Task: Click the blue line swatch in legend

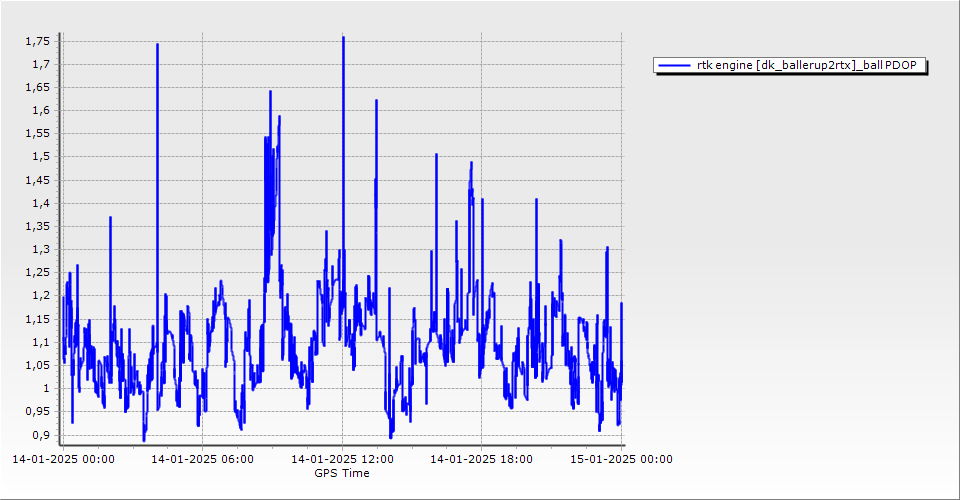Action: pos(673,65)
